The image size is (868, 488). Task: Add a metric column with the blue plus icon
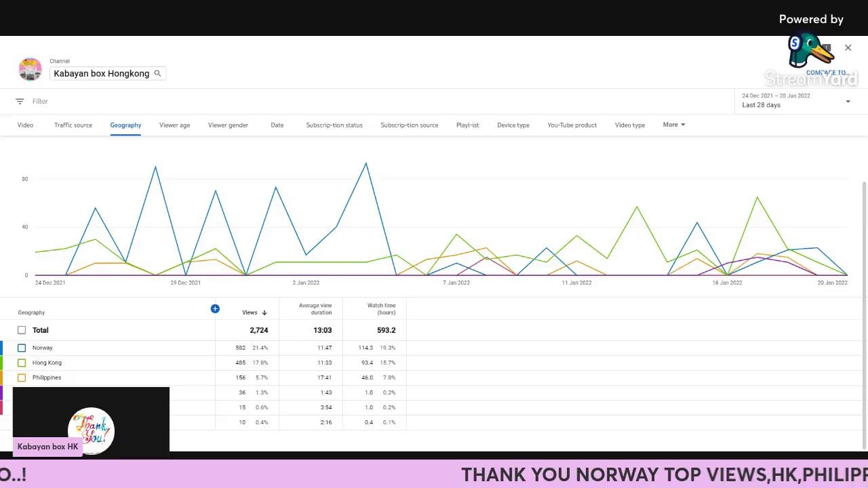[215, 309]
